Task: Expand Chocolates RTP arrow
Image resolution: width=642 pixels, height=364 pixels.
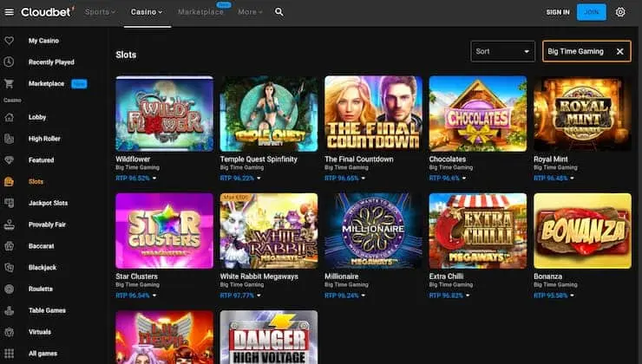Action: pos(464,178)
